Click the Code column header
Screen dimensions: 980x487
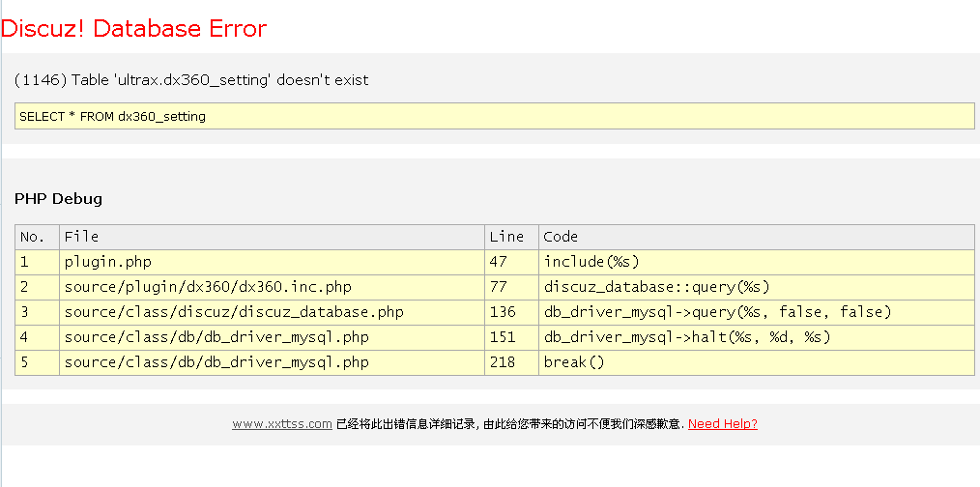pos(756,237)
